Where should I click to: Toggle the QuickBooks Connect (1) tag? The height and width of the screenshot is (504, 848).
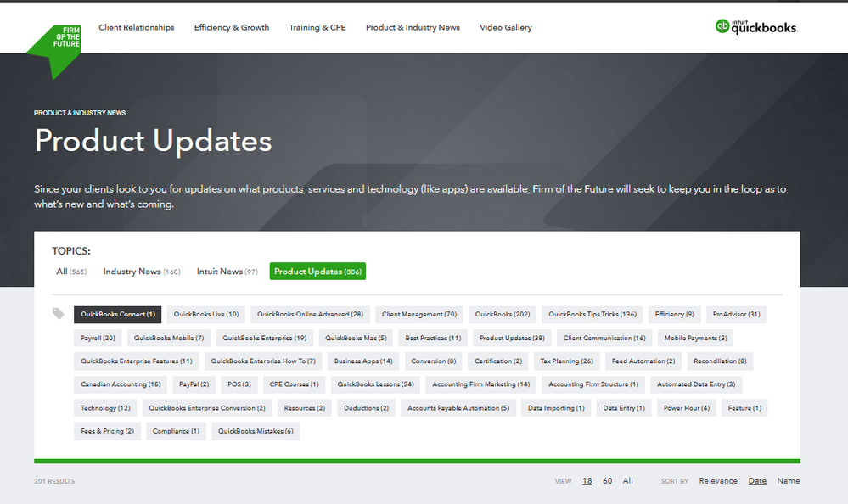click(x=118, y=314)
